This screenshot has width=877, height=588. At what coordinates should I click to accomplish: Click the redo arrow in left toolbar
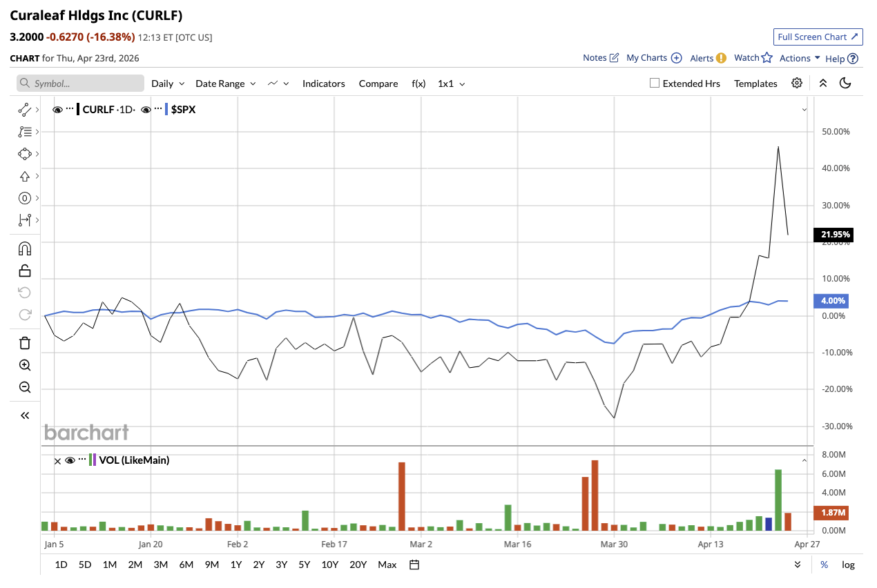tap(25, 315)
